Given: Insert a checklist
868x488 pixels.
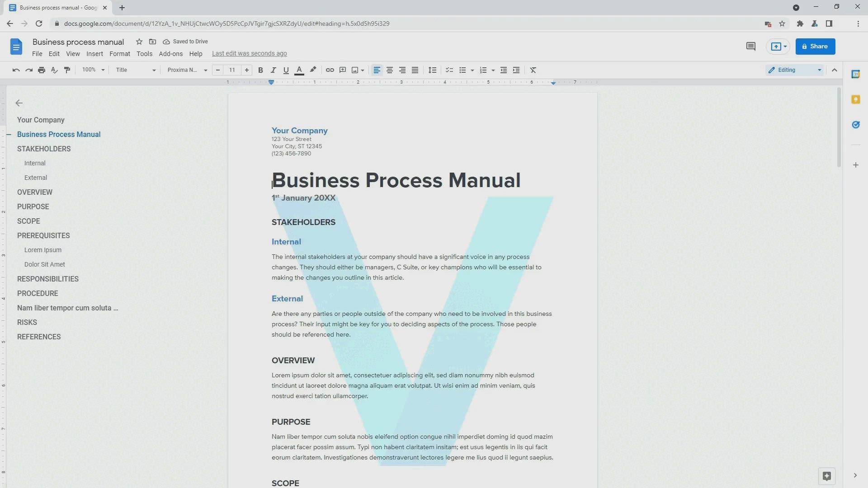Looking at the screenshot, I should pos(449,70).
